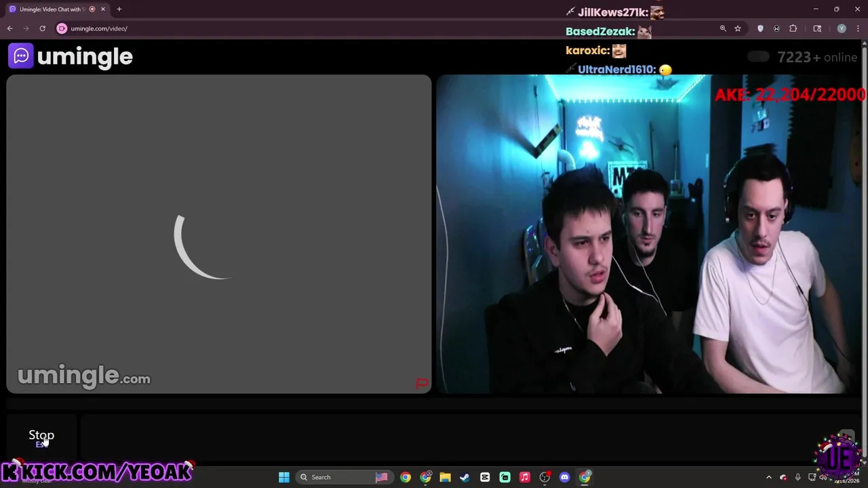This screenshot has width=868, height=488.
Task: Open Steam from the taskbar
Action: tap(465, 477)
